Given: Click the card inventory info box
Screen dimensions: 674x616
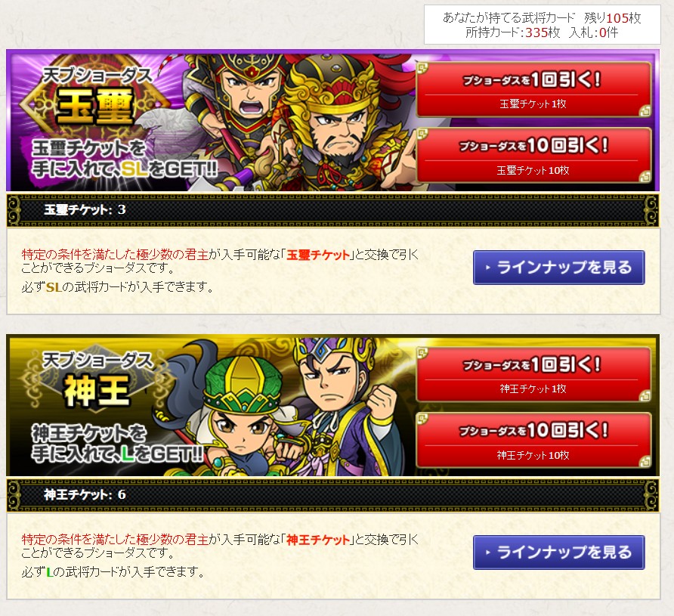Looking at the screenshot, I should [542, 24].
